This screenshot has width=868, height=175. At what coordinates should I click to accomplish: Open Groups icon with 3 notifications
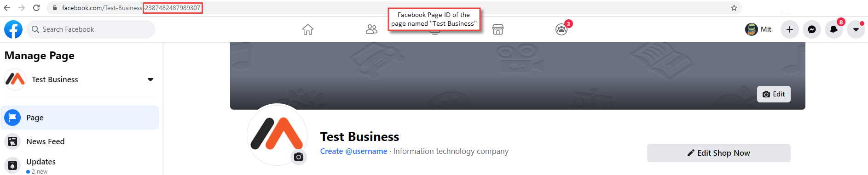pos(561,29)
